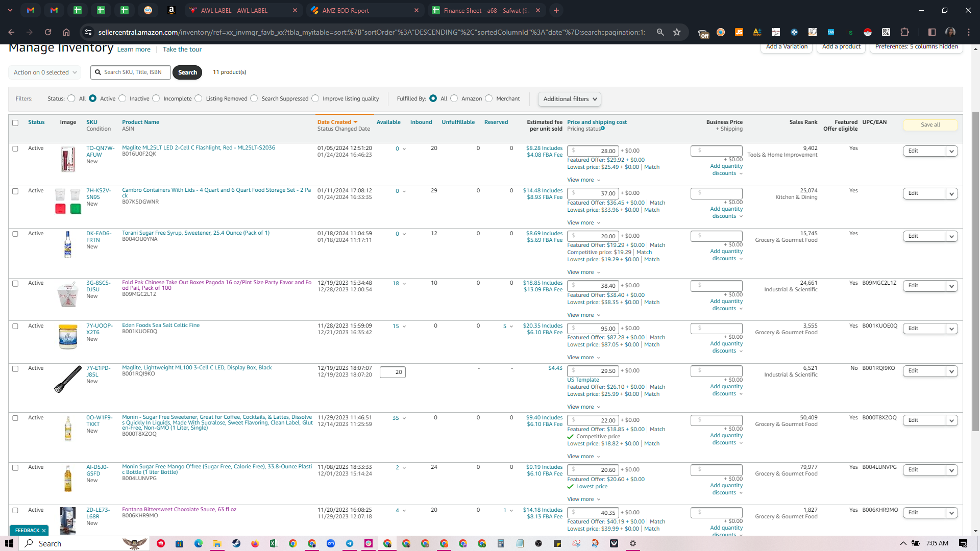Switch to the Finance Sheet tab
This screenshot has width=980, height=551.
pyautogui.click(x=486, y=10)
